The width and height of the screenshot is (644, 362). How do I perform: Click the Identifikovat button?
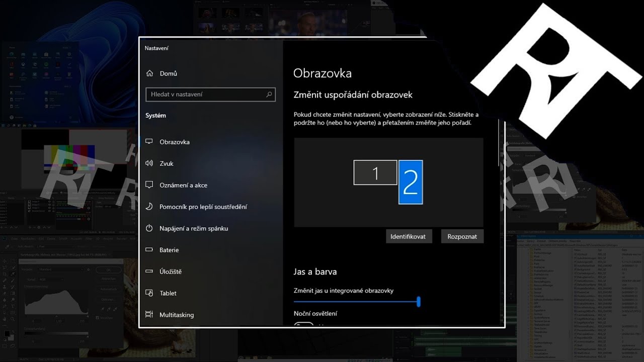click(409, 236)
